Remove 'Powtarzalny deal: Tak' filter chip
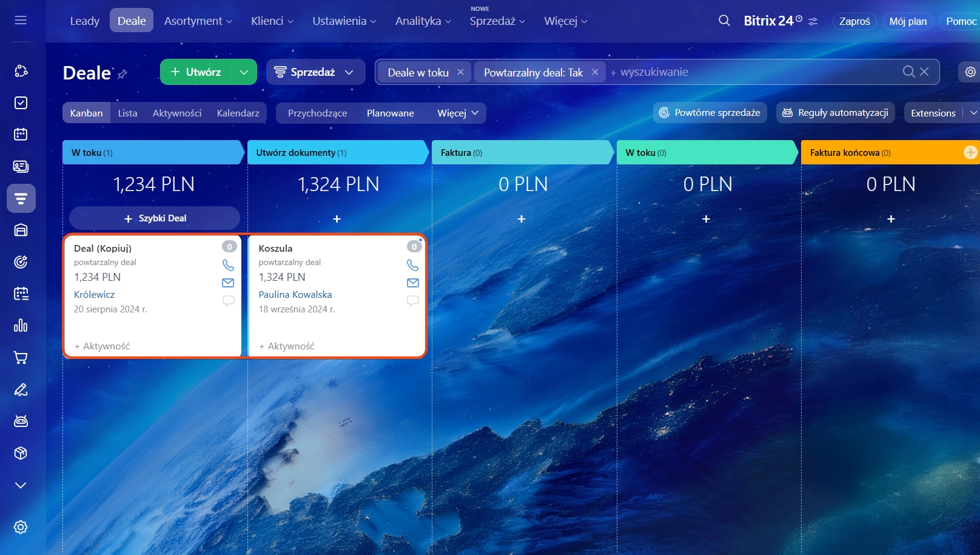Viewport: 980px width, 555px height. tap(595, 72)
